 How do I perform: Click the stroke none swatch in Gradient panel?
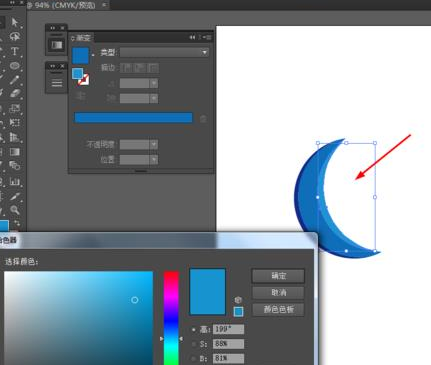click(84, 80)
